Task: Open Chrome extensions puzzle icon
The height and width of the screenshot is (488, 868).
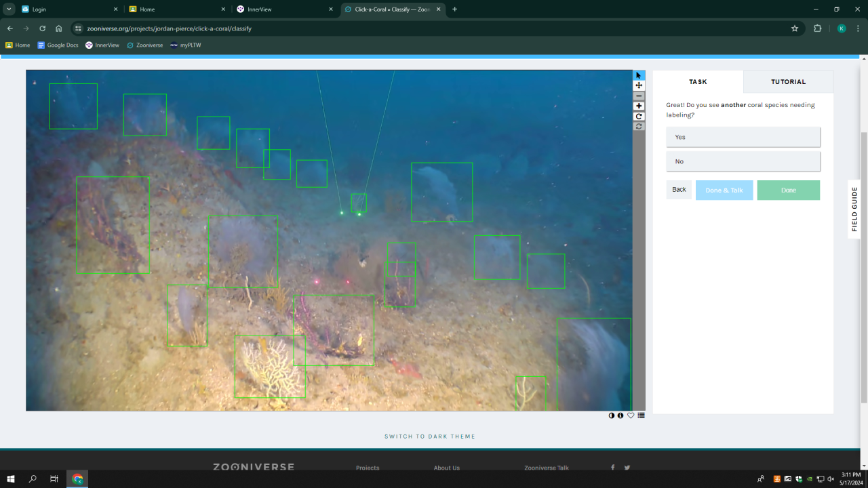Action: [817, 28]
